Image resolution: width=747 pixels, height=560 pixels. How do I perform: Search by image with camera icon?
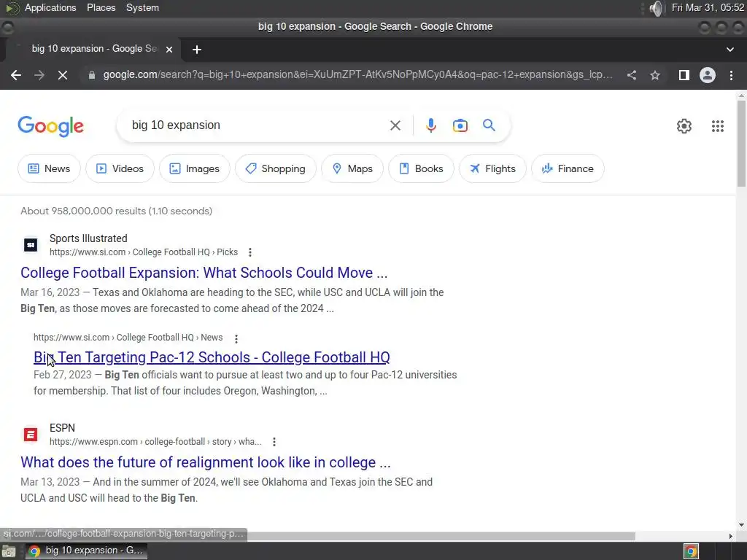coord(460,125)
